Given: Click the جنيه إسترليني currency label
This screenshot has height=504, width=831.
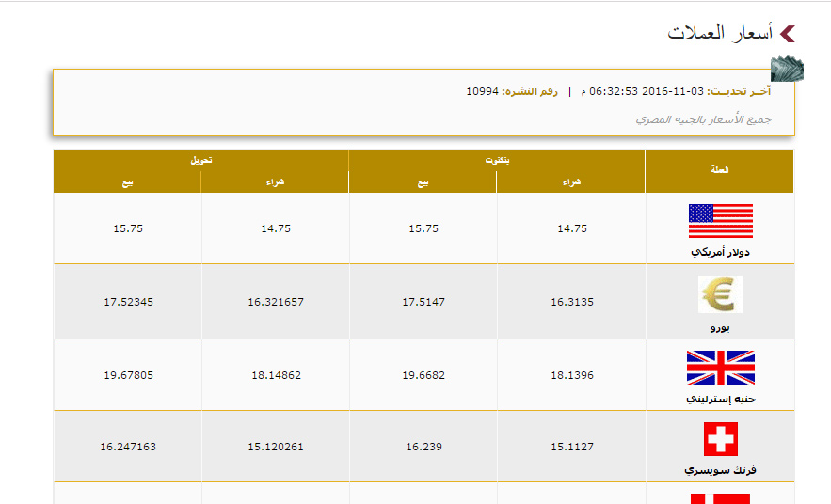Looking at the screenshot, I should coord(720,399).
